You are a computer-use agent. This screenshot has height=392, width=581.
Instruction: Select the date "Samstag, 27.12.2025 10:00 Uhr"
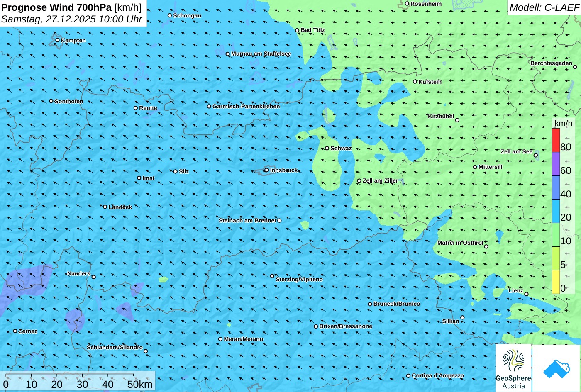tap(72, 19)
